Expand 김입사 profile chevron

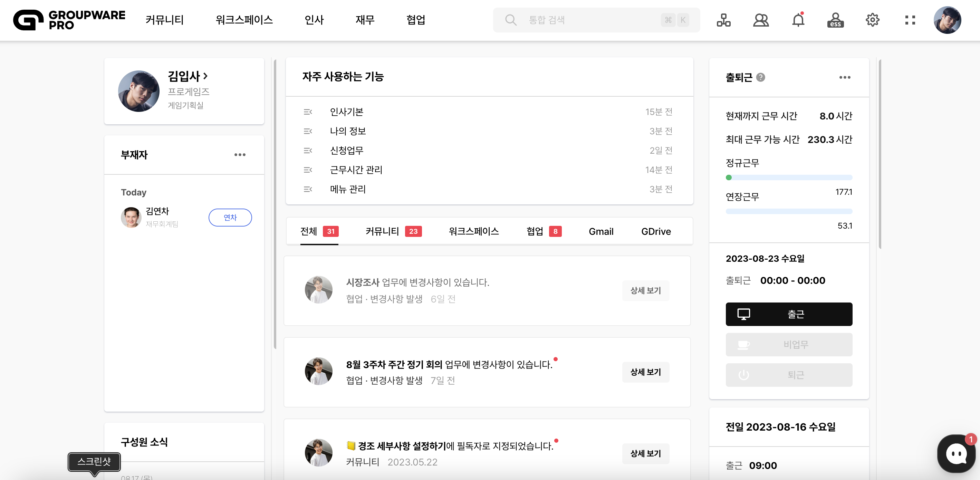coord(205,76)
